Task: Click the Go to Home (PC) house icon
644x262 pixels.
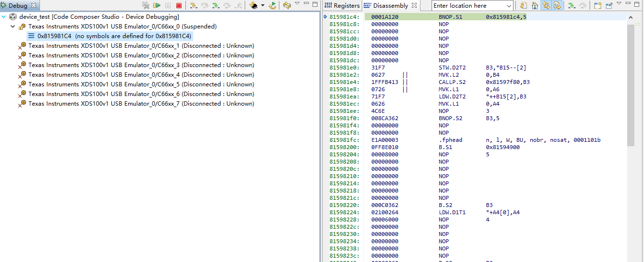Action: coord(535,6)
